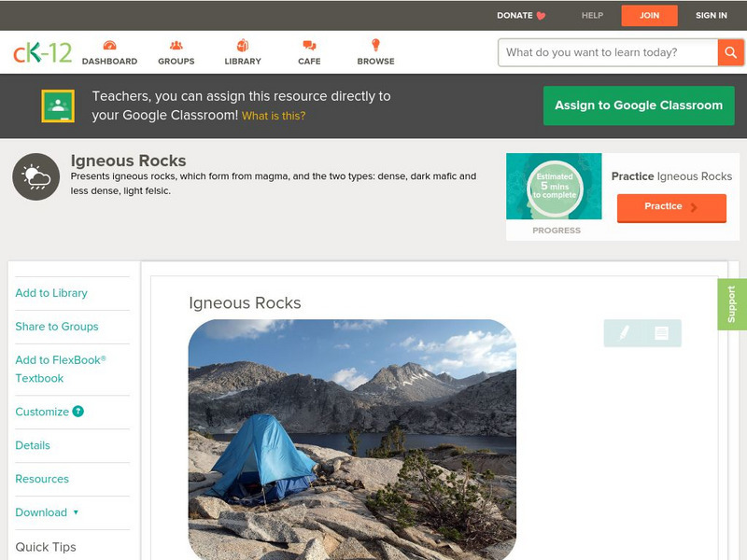This screenshot has height=560, width=747.
Task: Click the GROUPS menu label
Action: coord(176,62)
